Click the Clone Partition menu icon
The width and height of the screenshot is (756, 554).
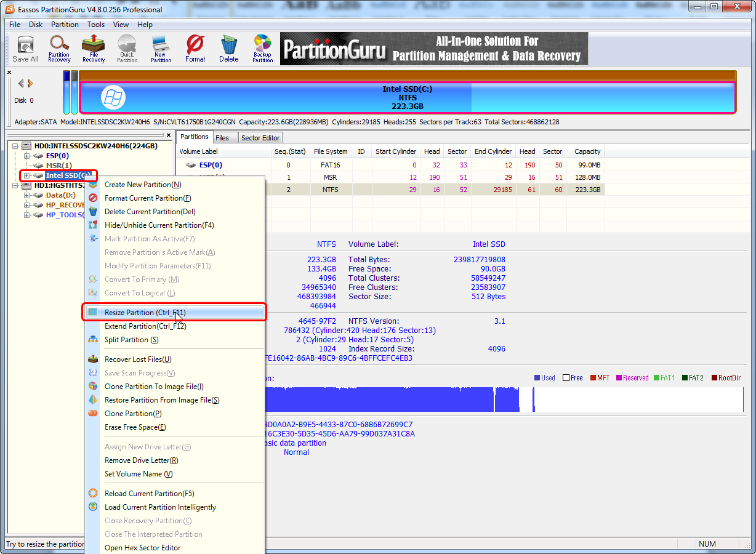pyautogui.click(x=93, y=414)
